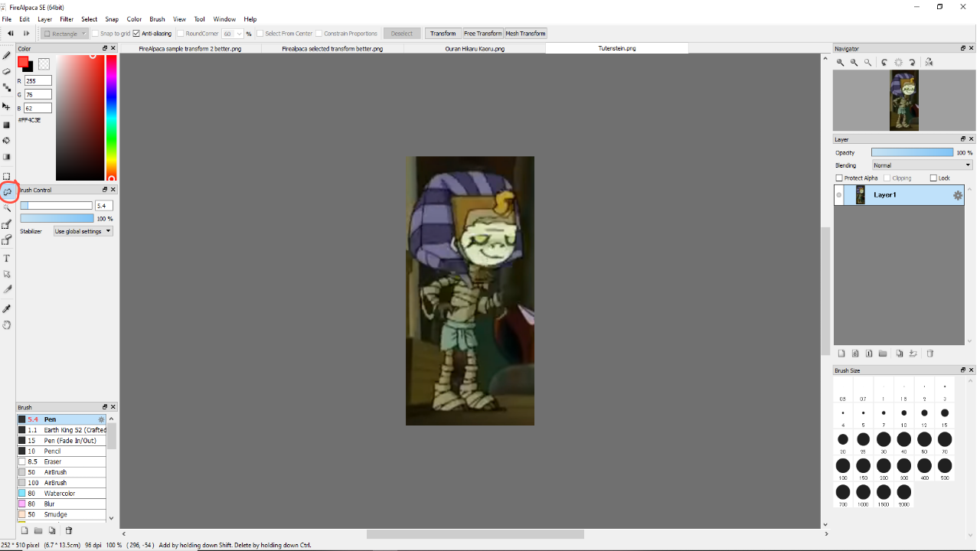
Task: Delete the selected brush with trash icon
Action: coord(68,530)
